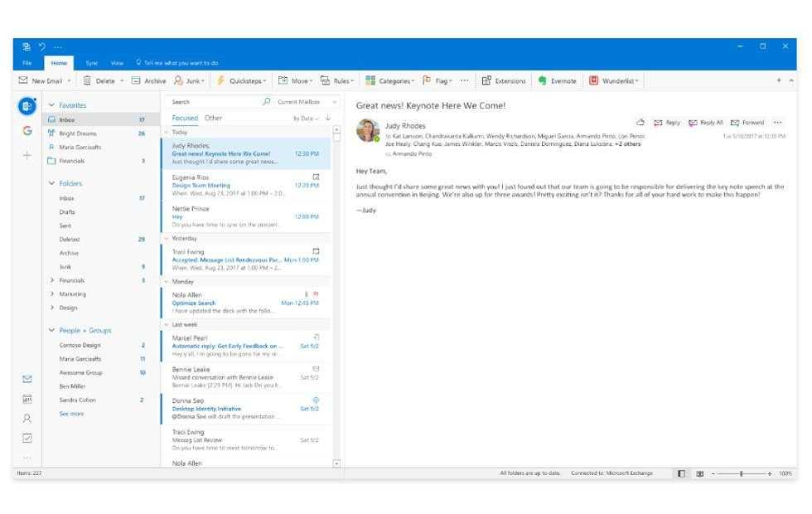Open the File menu
The height and width of the screenshot is (514, 812).
[27, 63]
